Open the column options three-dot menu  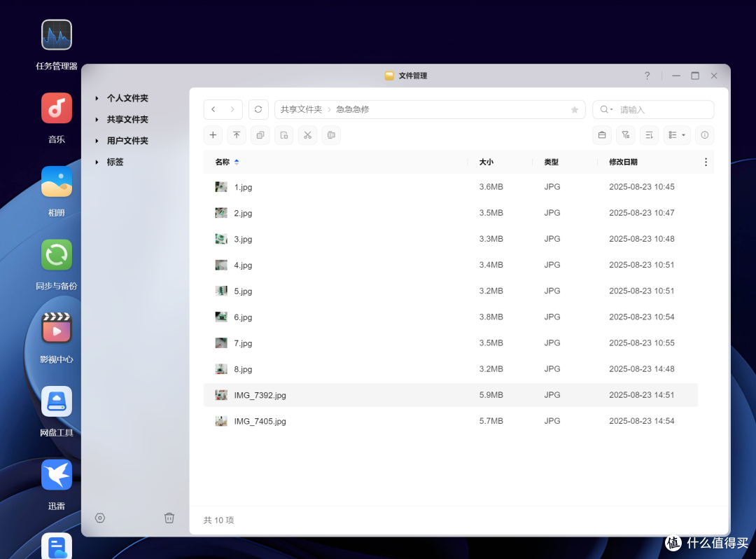click(706, 162)
